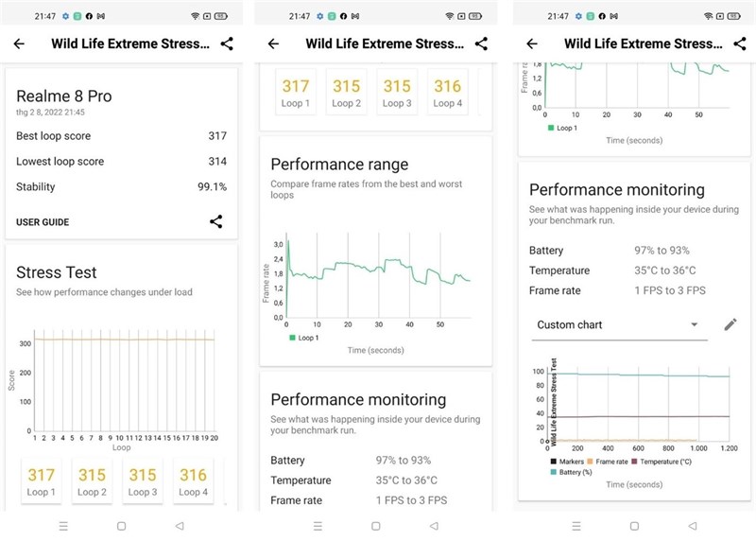Tap back triangle in right screen navigation bar
This screenshot has height=541, width=756.
click(693, 526)
